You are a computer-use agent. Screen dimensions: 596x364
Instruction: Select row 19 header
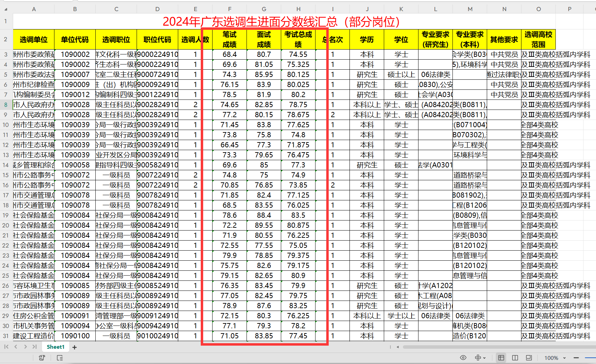click(6, 215)
